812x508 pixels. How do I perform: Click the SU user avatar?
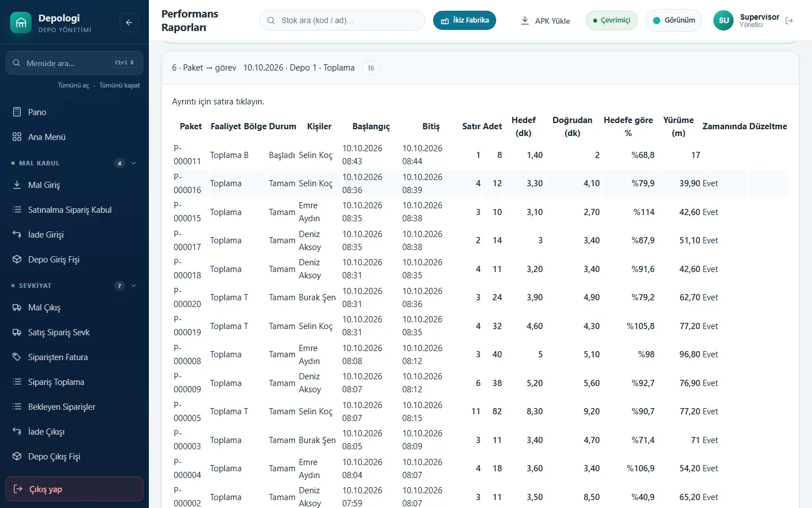pos(723,20)
